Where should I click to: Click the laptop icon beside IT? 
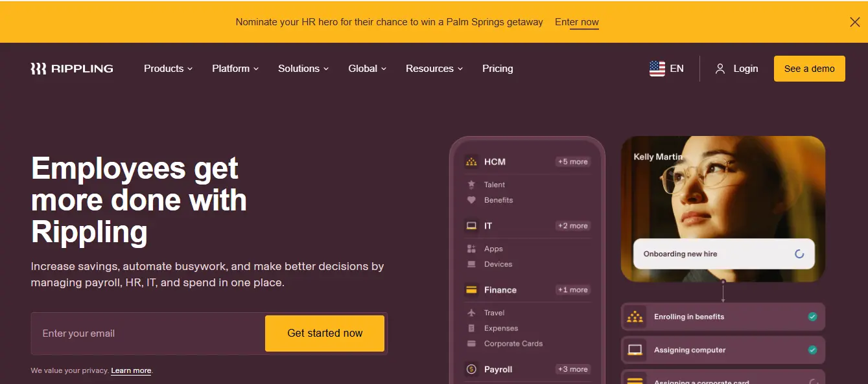click(x=471, y=226)
